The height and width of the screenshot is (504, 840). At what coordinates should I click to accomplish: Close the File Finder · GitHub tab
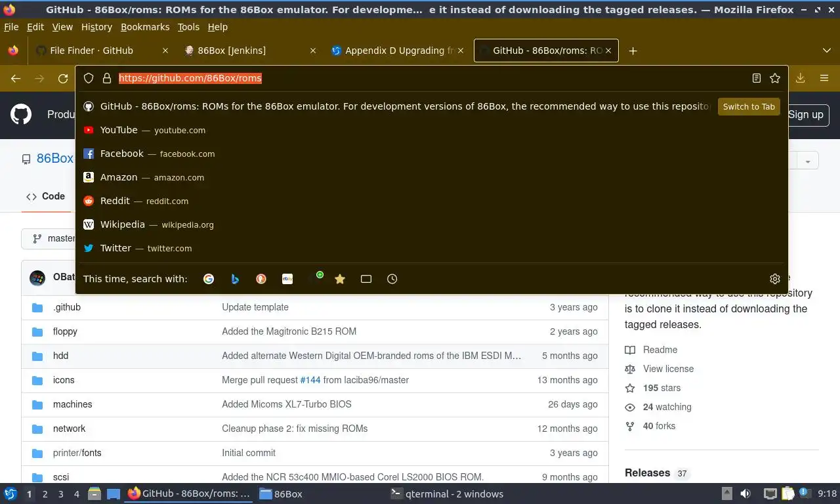[x=165, y=51]
